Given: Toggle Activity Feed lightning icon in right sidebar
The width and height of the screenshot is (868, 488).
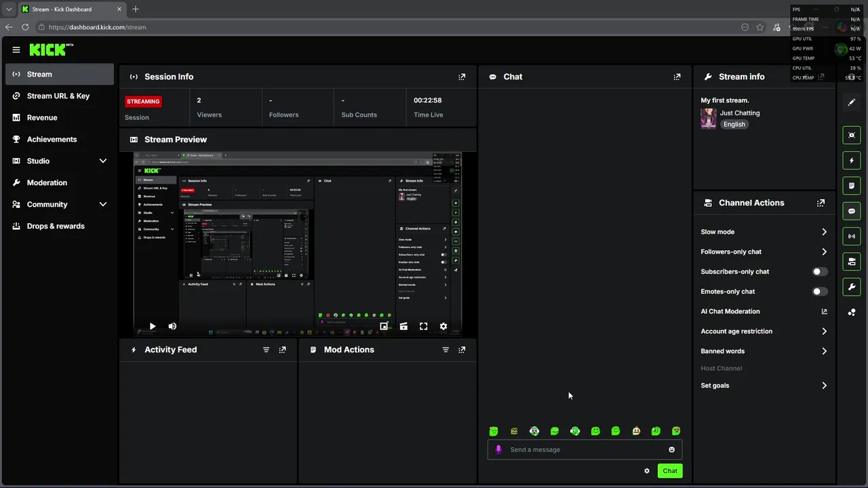Looking at the screenshot, I should click(x=852, y=161).
